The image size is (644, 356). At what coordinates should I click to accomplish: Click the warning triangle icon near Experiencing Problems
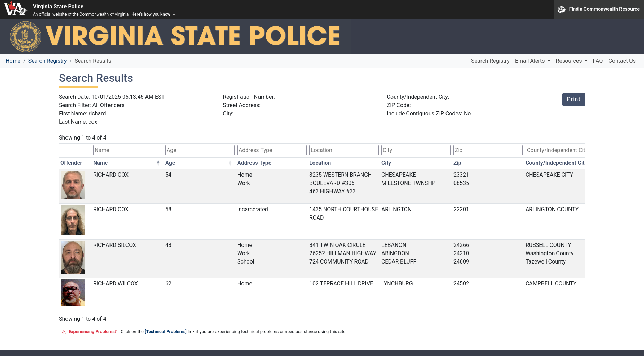click(64, 332)
